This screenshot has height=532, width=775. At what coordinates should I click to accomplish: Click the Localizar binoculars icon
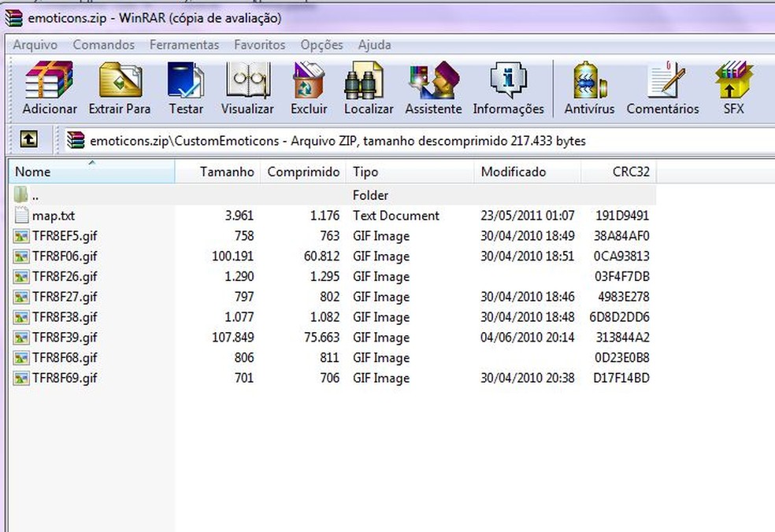tap(365, 80)
